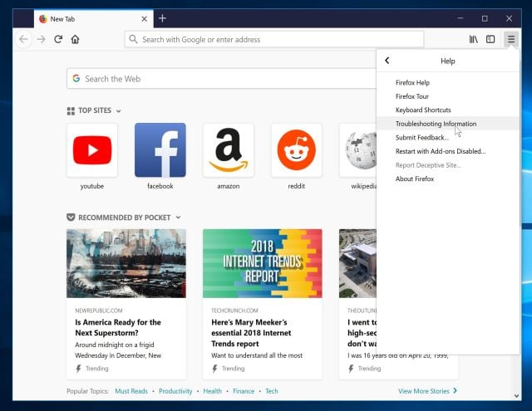Open About Firefox
The width and height of the screenshot is (532, 411).
448,179
